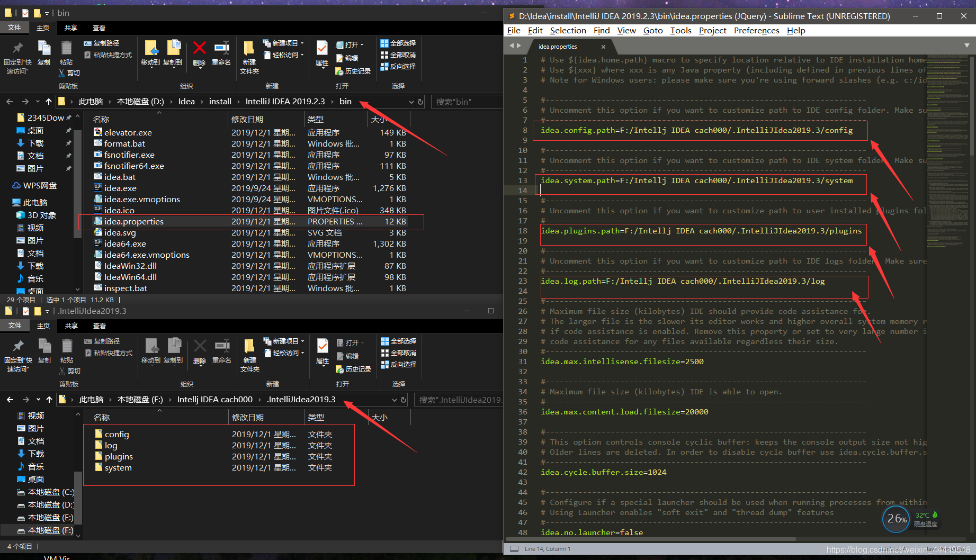The height and width of the screenshot is (560, 976).
Task: Select Local Disk (F:) in lower sidebar
Action: pyautogui.click(x=46, y=530)
